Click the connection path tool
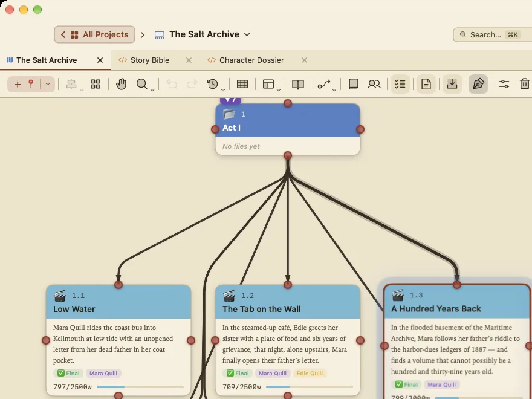532x399 pixels. 323,84
